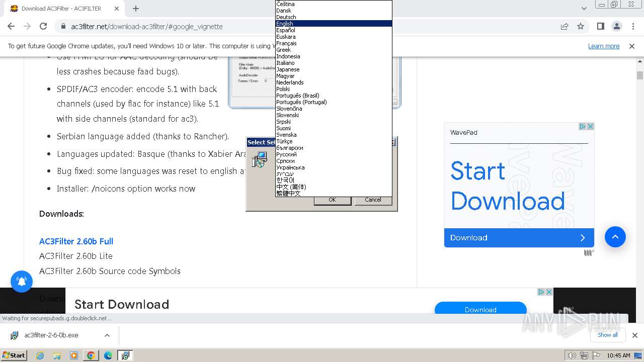The image size is (644, 362).
Task: Click the WavePad ad Download button
Action: [519, 238]
